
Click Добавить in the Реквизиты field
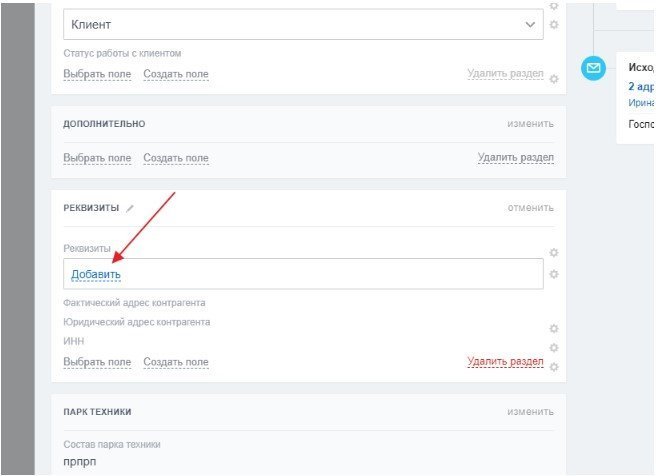(x=96, y=275)
